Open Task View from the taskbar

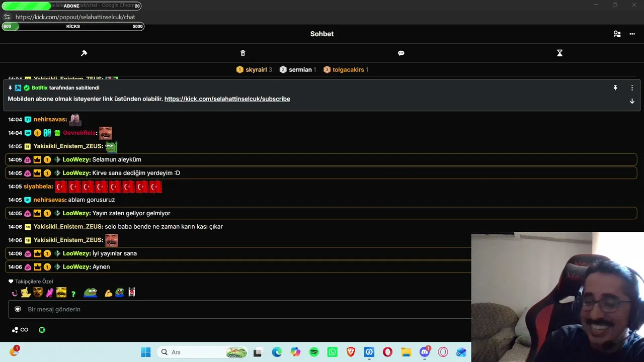(258, 352)
